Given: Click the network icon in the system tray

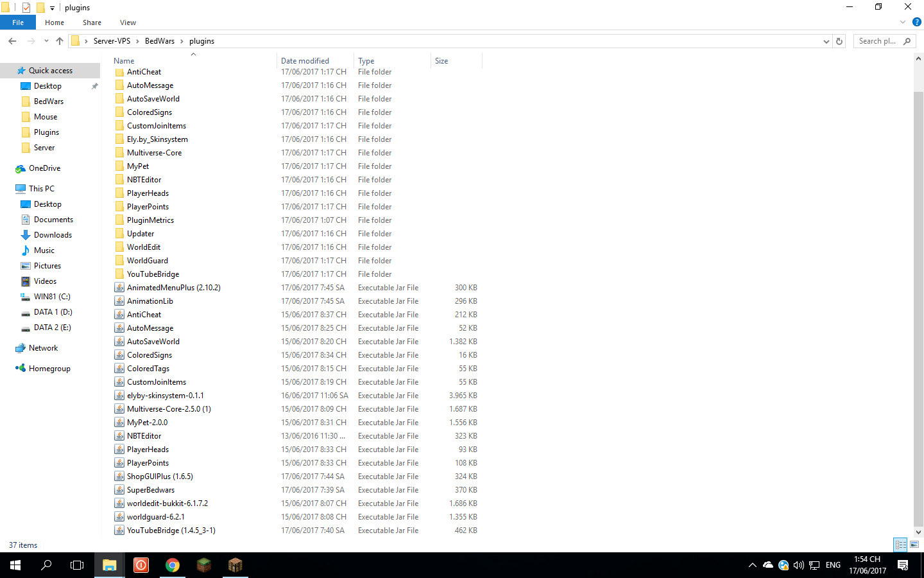Looking at the screenshot, I should [814, 565].
